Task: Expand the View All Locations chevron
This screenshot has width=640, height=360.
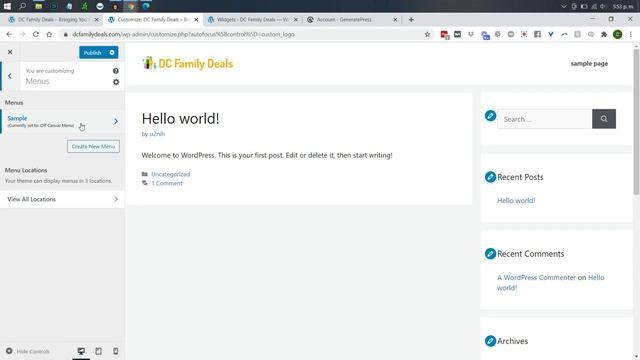Action: [116, 199]
